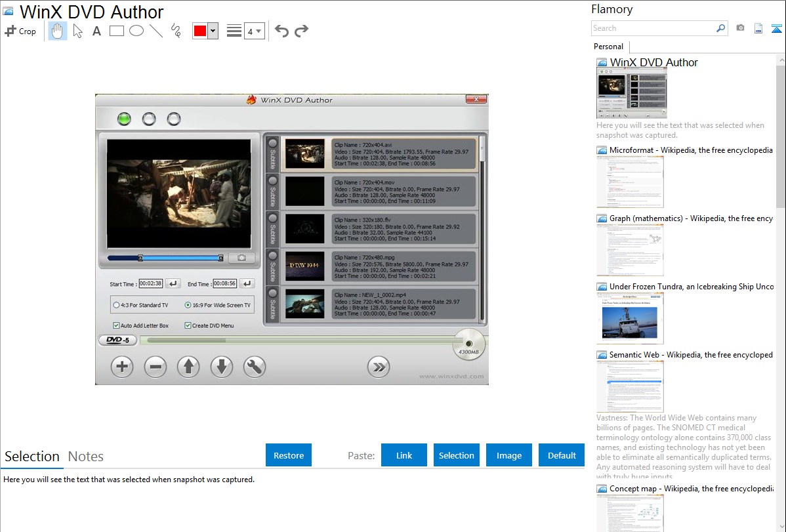Switch to the Personal tab
786x532 pixels.
(609, 47)
